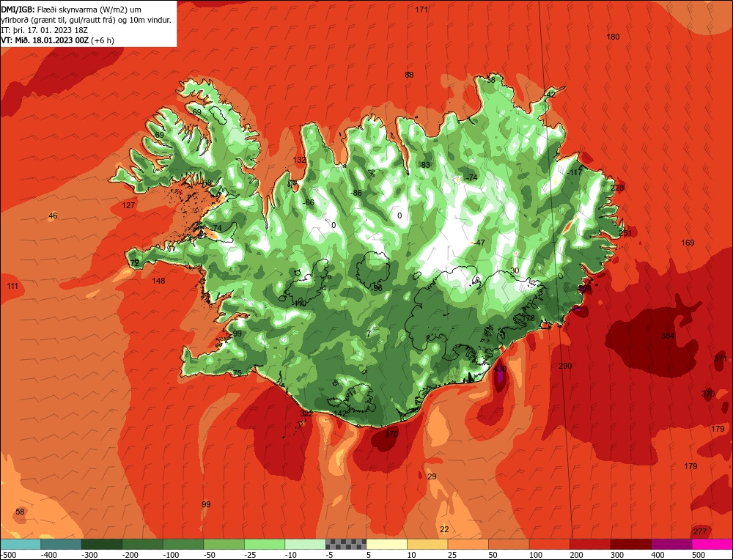
Task: Click the value -110 in southwest Iceland
Action: click(x=299, y=304)
